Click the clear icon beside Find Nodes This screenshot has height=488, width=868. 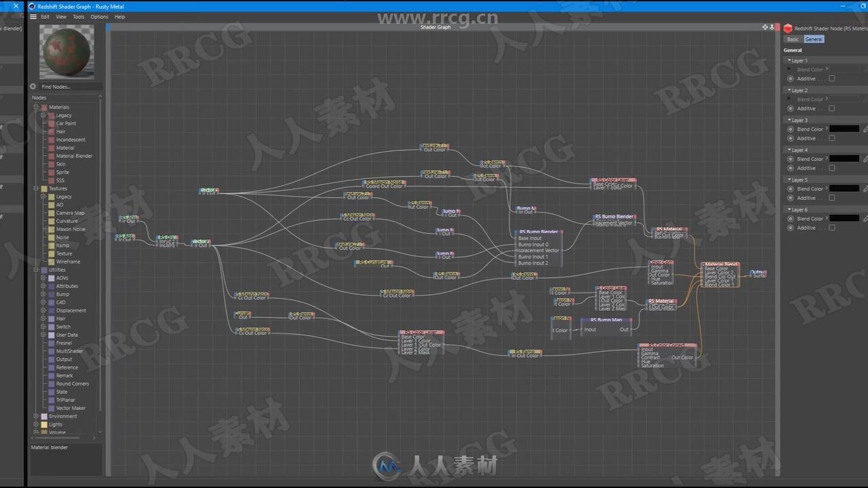pyautogui.click(x=33, y=87)
